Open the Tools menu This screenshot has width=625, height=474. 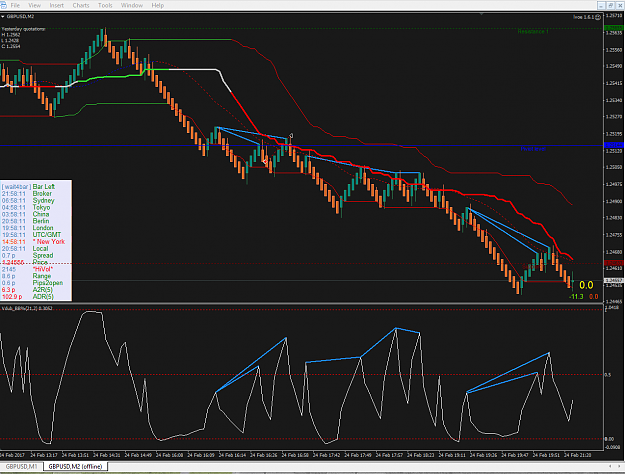pos(105,5)
